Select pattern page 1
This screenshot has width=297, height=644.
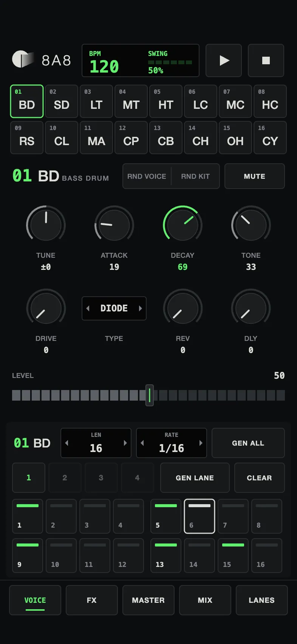click(29, 478)
